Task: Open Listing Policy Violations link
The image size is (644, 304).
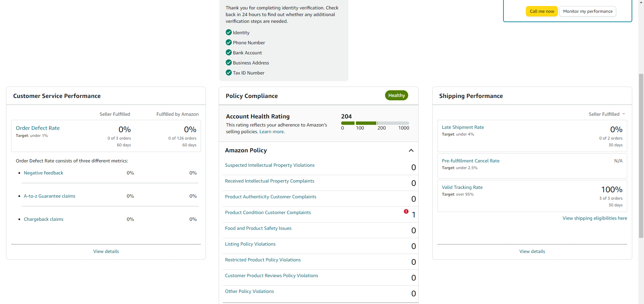Action: click(x=250, y=244)
